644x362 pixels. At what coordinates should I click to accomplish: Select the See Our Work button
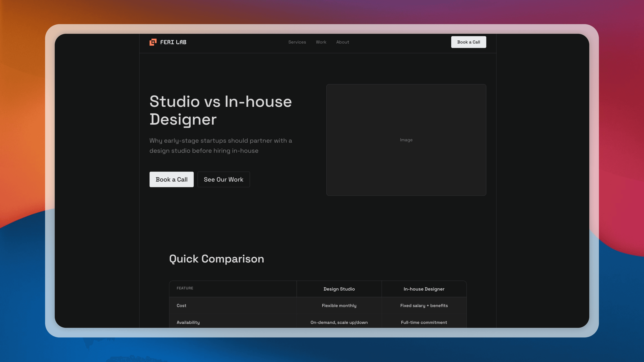(224, 179)
